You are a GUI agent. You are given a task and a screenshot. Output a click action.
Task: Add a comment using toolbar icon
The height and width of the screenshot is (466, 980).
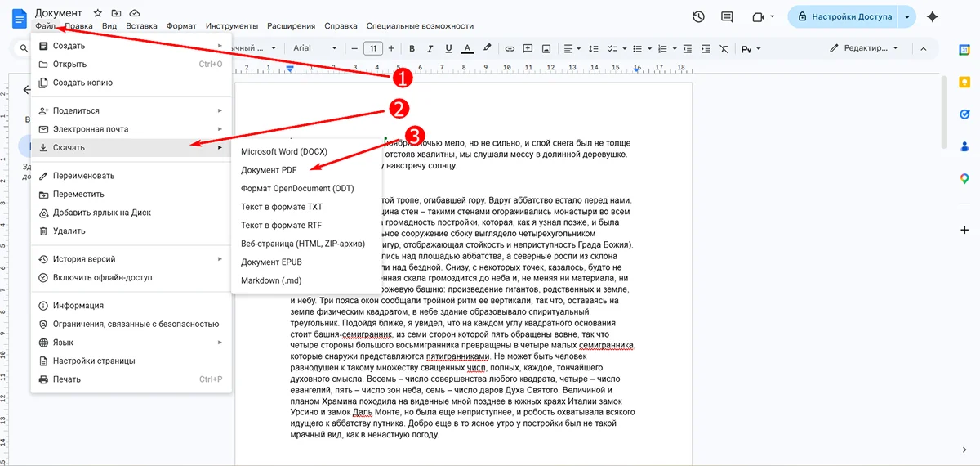(x=528, y=48)
